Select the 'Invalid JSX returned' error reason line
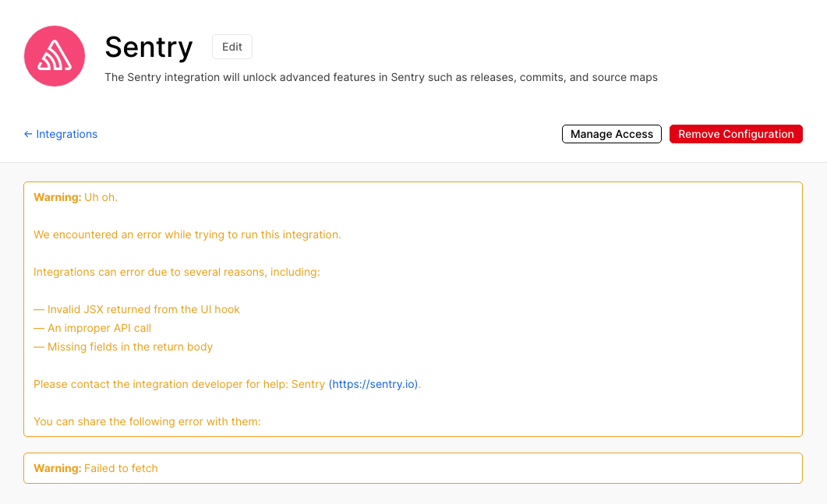Viewport: 827px width, 504px height. pos(136,309)
